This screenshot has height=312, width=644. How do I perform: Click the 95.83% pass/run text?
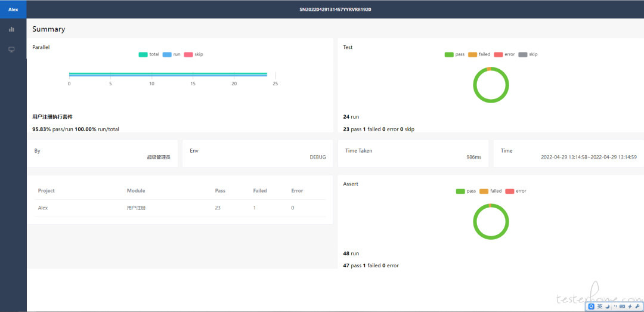(52, 129)
